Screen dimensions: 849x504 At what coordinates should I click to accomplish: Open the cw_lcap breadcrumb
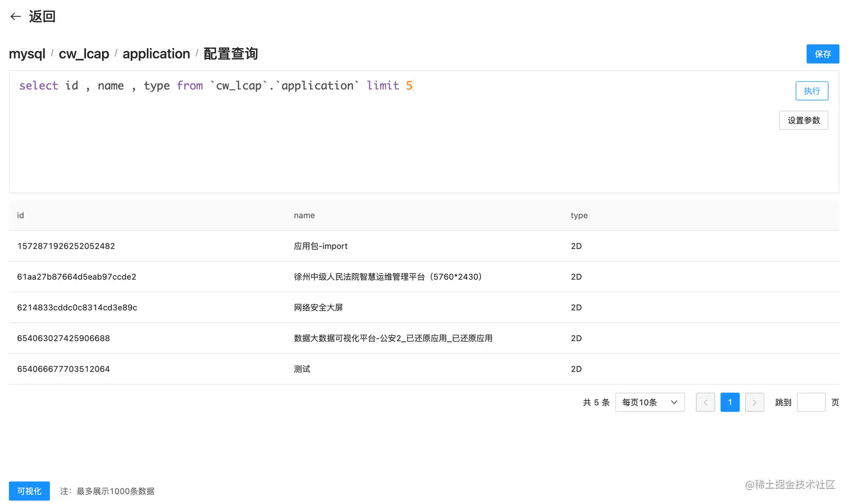(84, 54)
